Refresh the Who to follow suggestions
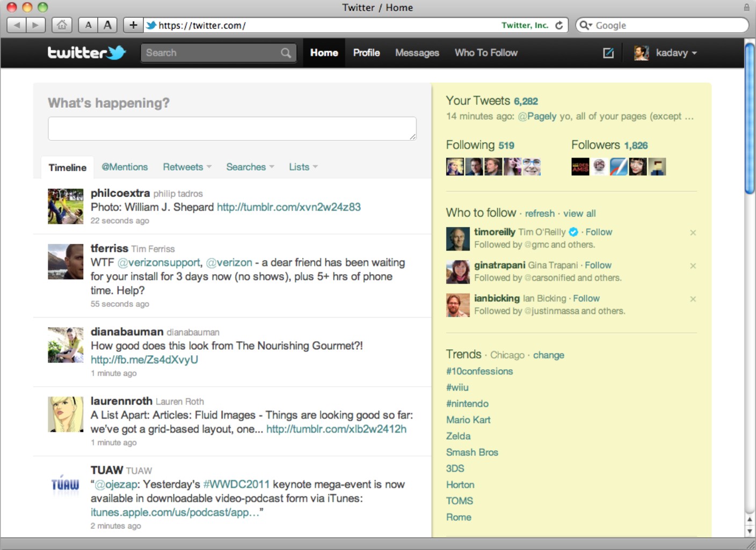Screen dimensions: 756x550 pyautogui.click(x=540, y=214)
